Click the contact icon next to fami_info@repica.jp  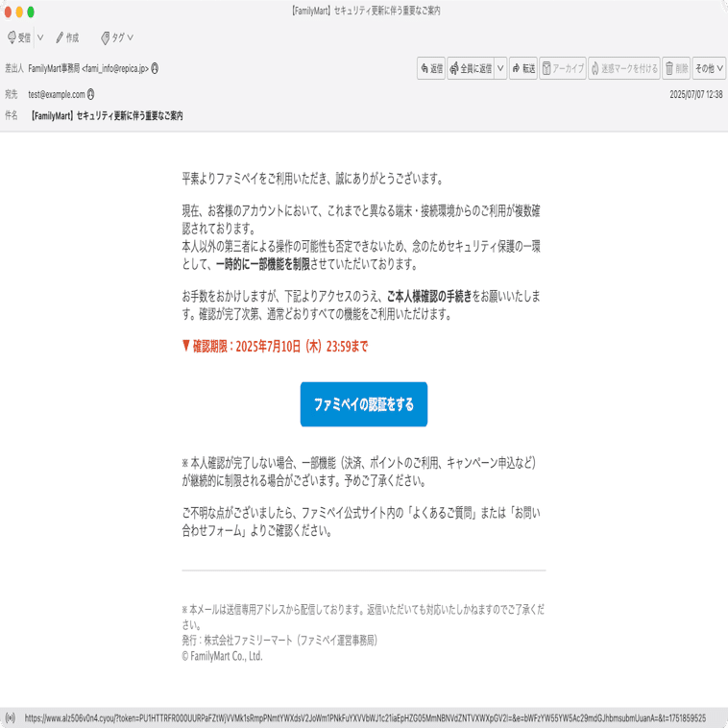155,68
